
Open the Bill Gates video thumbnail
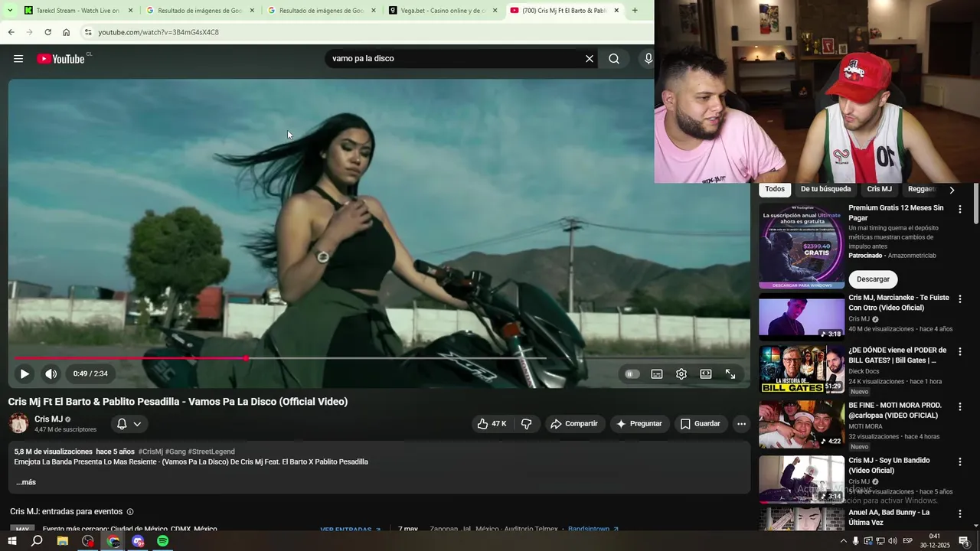pos(802,369)
